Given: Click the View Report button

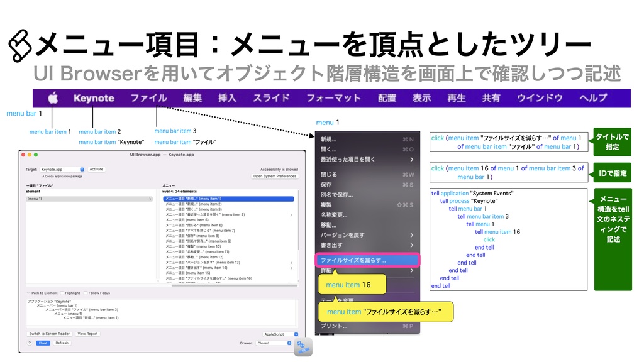Looking at the screenshot, I should point(88,334).
